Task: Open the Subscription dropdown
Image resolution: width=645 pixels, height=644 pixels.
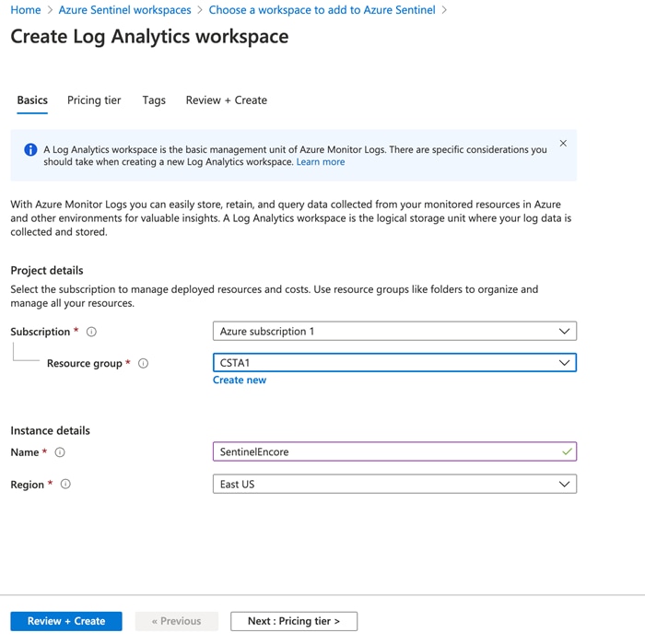Action: coord(394,331)
